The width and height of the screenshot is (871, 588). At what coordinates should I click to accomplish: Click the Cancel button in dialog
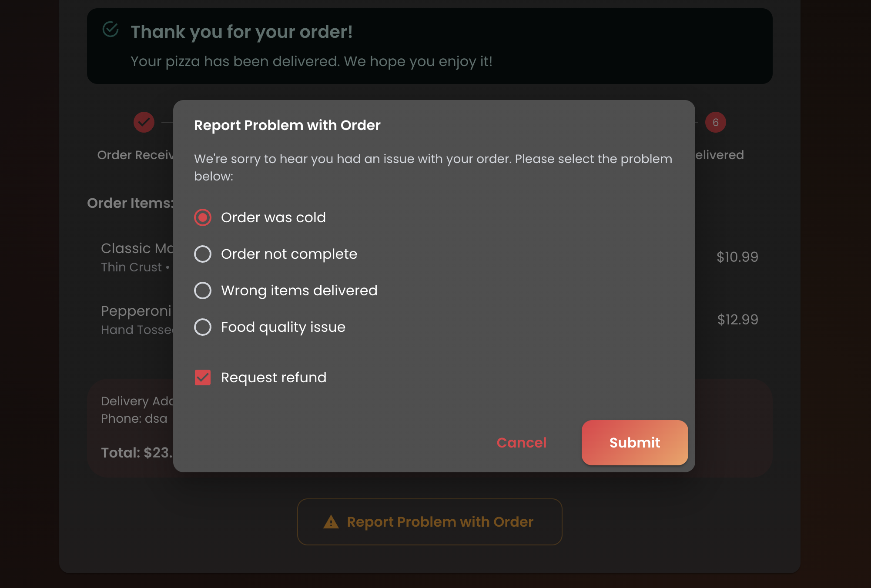click(x=521, y=443)
